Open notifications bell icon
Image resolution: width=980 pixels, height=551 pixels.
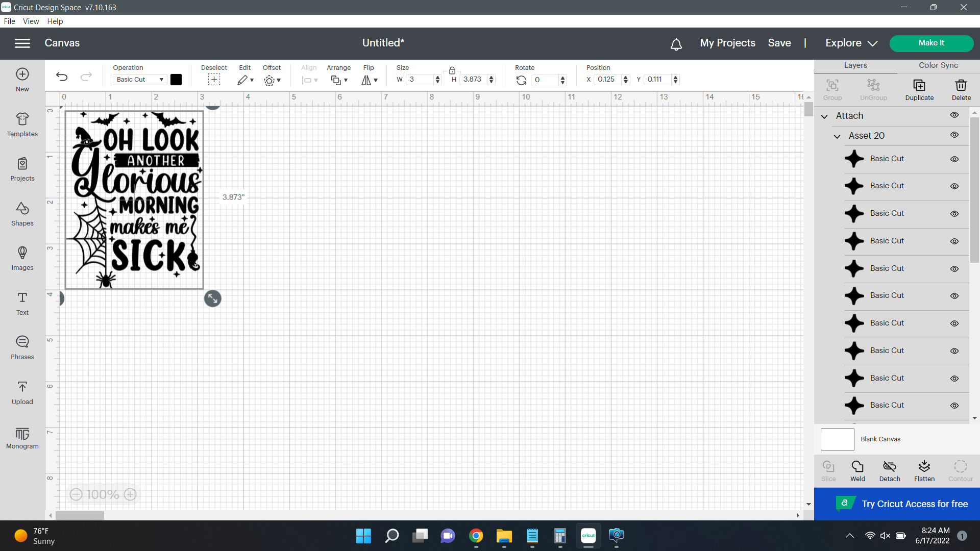click(x=676, y=44)
